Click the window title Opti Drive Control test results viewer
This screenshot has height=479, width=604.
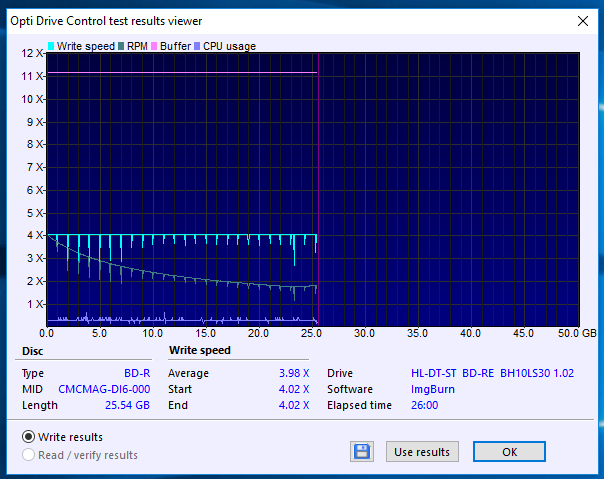coord(106,21)
